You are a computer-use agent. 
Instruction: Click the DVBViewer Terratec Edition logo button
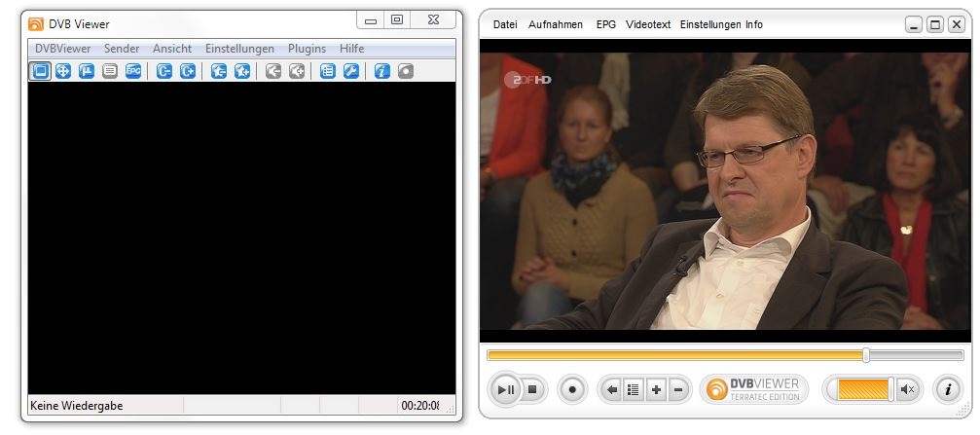click(754, 390)
